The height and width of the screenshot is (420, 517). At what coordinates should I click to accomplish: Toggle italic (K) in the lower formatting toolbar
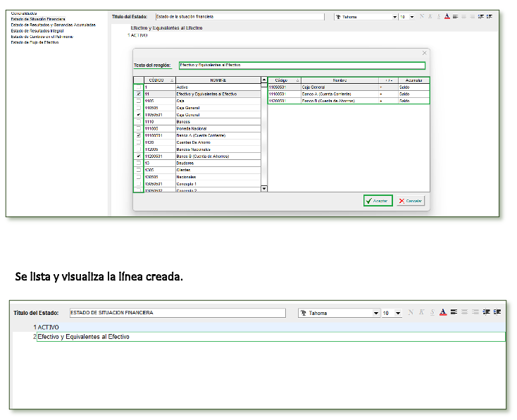click(421, 312)
